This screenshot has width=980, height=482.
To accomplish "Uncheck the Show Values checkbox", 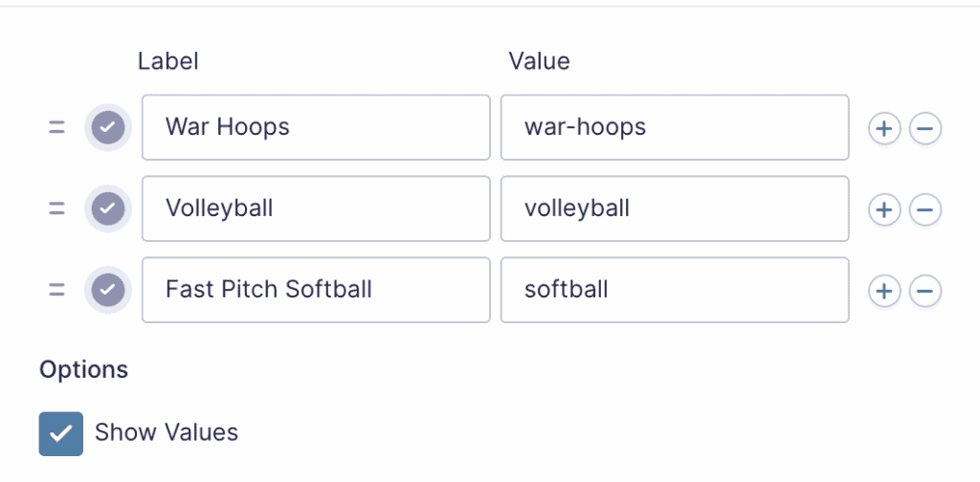I will pyautogui.click(x=61, y=433).
